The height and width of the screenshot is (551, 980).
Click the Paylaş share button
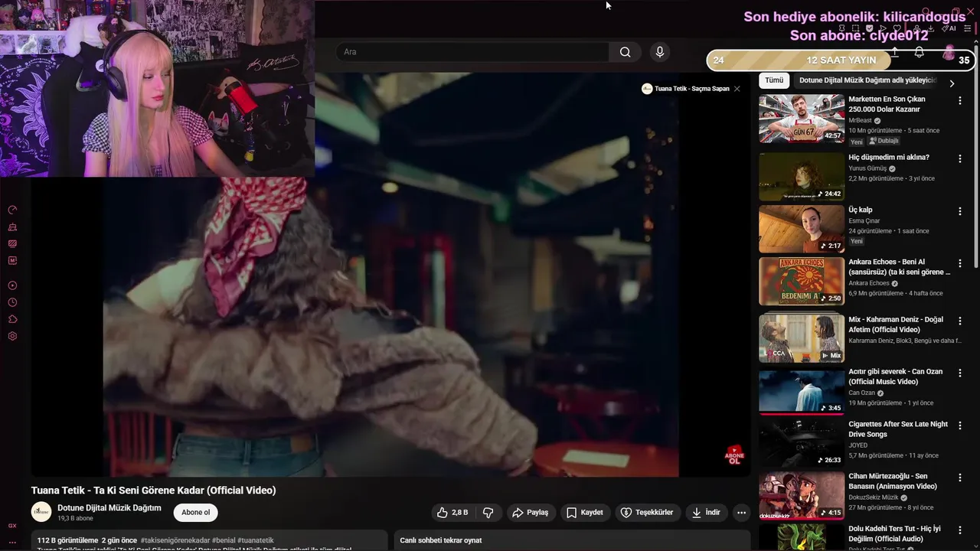pyautogui.click(x=530, y=513)
